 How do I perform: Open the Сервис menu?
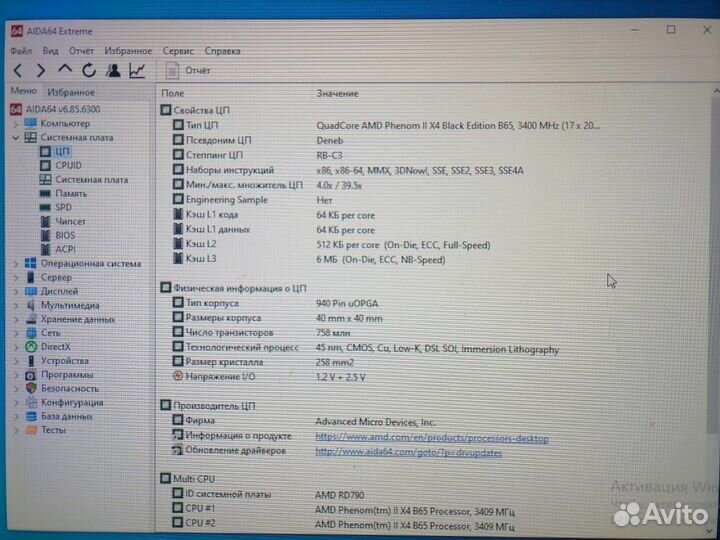tap(178, 51)
